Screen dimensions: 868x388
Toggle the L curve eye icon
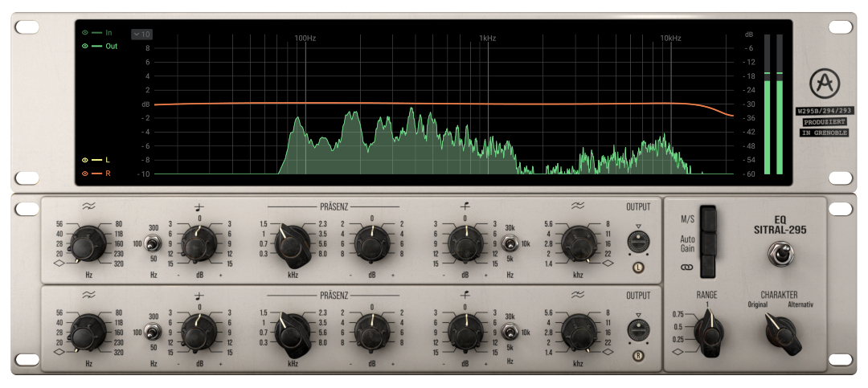(x=84, y=160)
